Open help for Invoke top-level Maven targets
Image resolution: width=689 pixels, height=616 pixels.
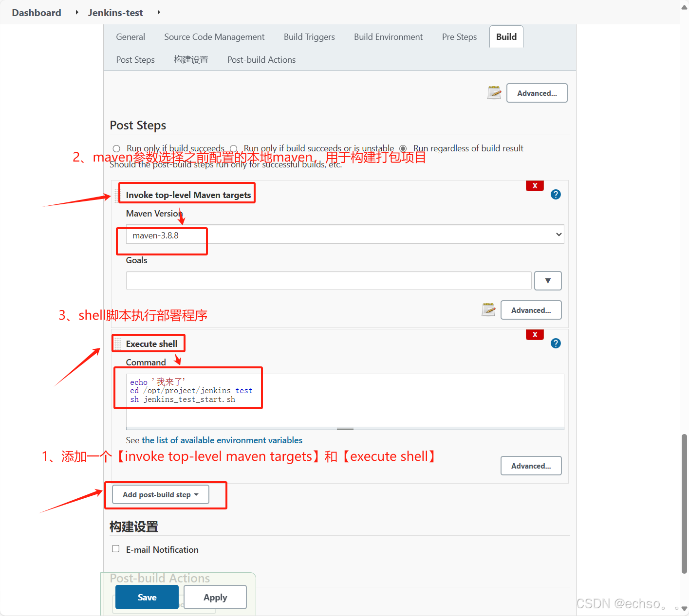(556, 195)
